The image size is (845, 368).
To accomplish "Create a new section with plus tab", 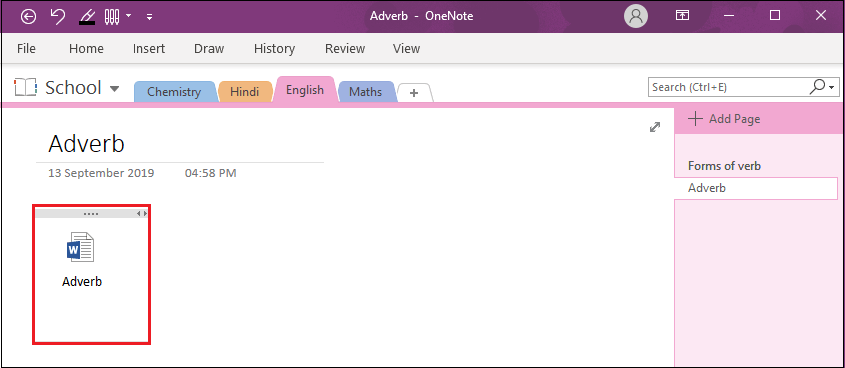I will 414,93.
